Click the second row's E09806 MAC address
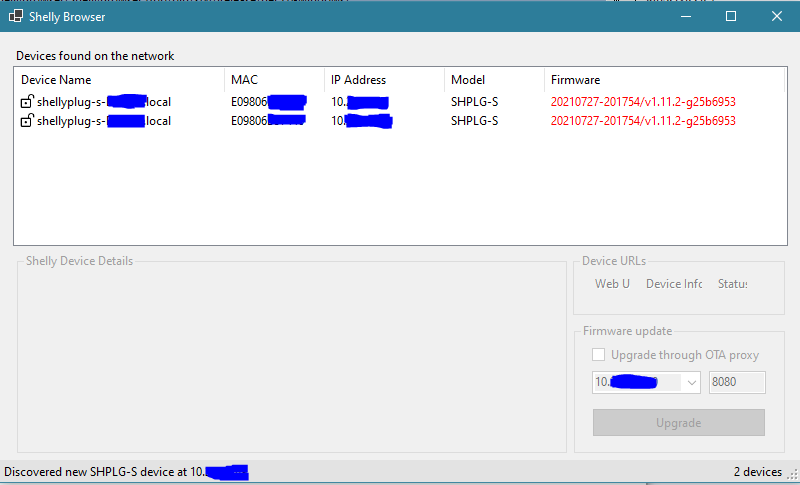 click(268, 121)
